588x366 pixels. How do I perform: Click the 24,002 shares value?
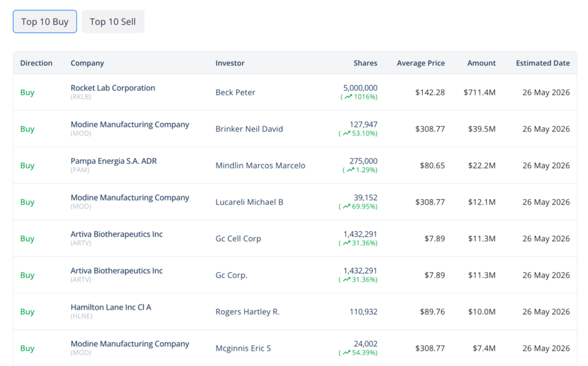coord(366,344)
